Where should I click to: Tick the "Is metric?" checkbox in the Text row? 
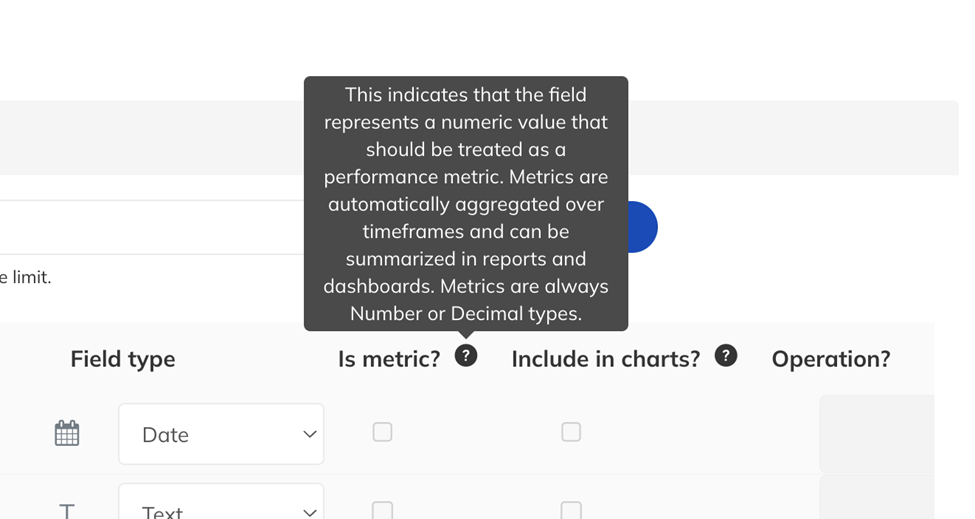382,510
